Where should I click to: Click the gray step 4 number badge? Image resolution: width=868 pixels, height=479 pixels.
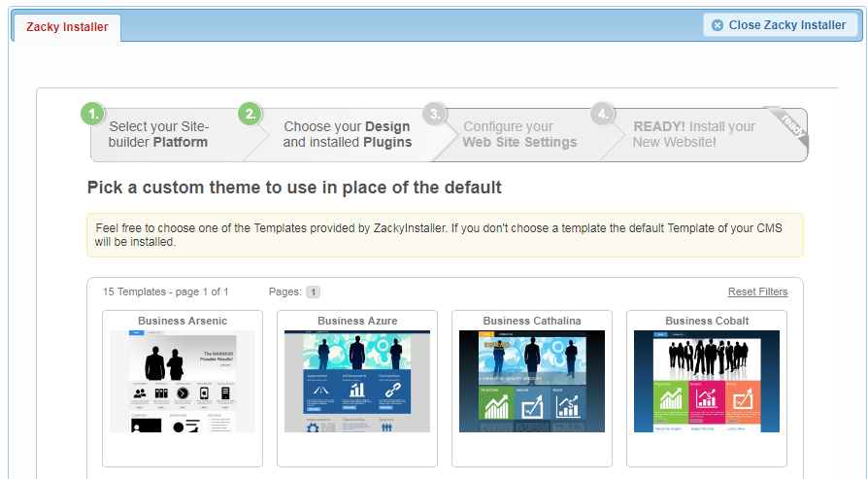pyautogui.click(x=602, y=114)
